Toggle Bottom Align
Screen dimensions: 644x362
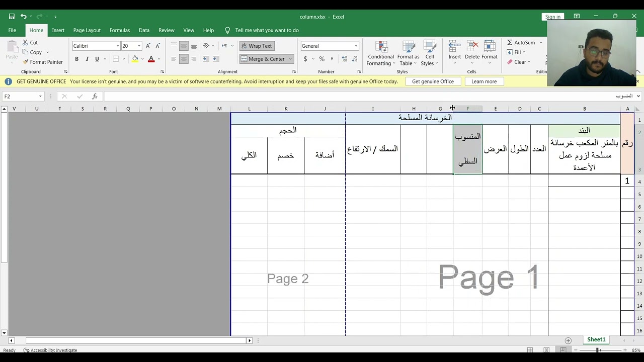194,46
